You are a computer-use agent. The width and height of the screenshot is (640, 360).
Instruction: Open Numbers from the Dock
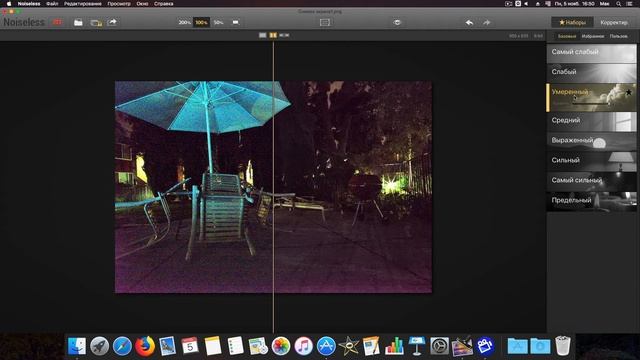point(394,346)
